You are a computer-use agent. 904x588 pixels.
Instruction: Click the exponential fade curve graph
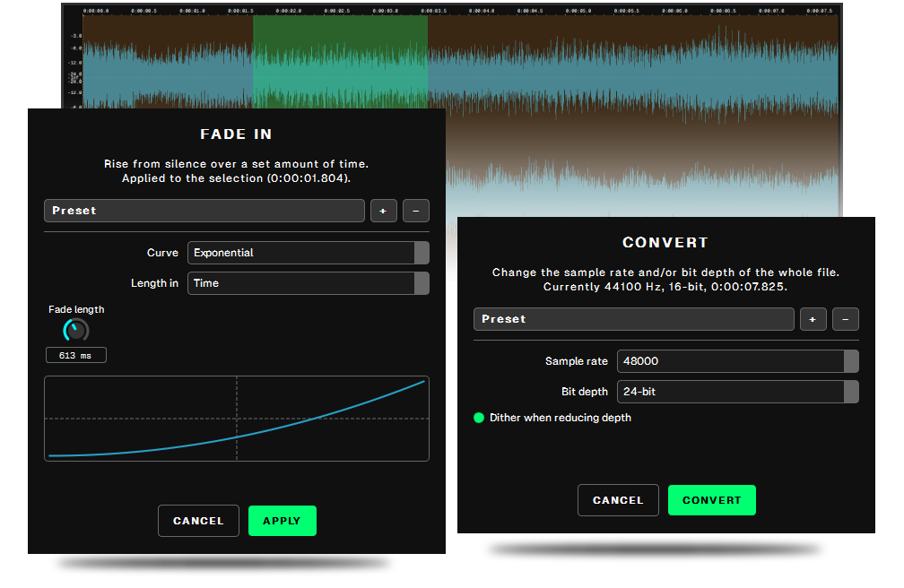click(237, 419)
